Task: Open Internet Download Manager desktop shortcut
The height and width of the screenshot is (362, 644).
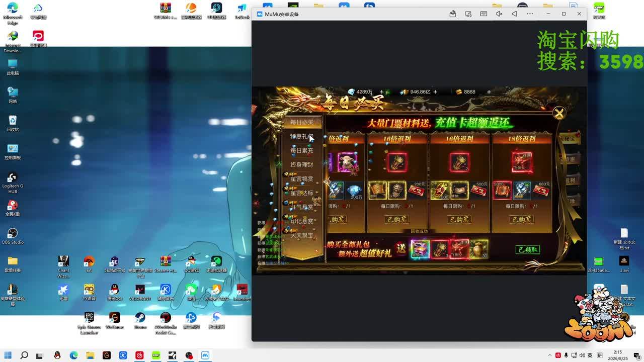Action: pyautogui.click(x=13, y=42)
